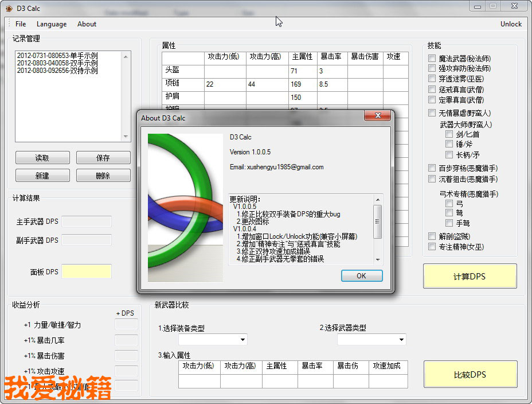Open the About menu
This screenshot has width=532, height=404.
pyautogui.click(x=87, y=24)
